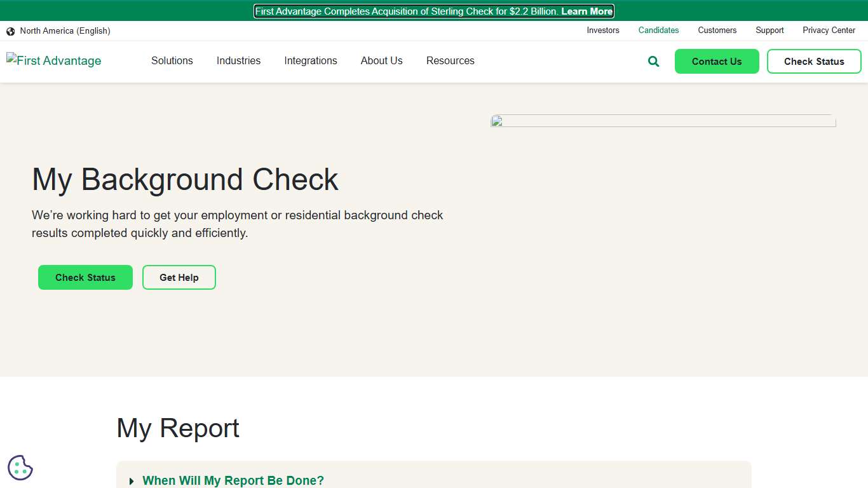The image size is (868, 488).
Task: Click the green Check Status button
Action: click(85, 277)
